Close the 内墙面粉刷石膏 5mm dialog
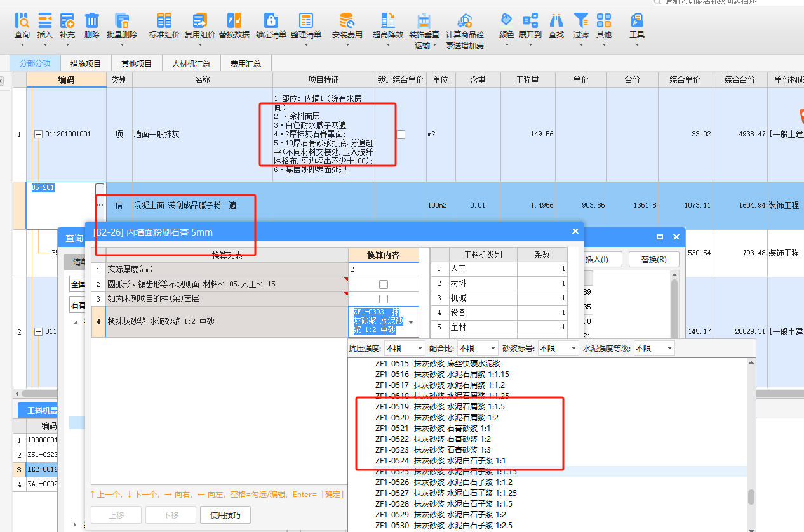Screen dimensions: 804x532 tap(575, 232)
